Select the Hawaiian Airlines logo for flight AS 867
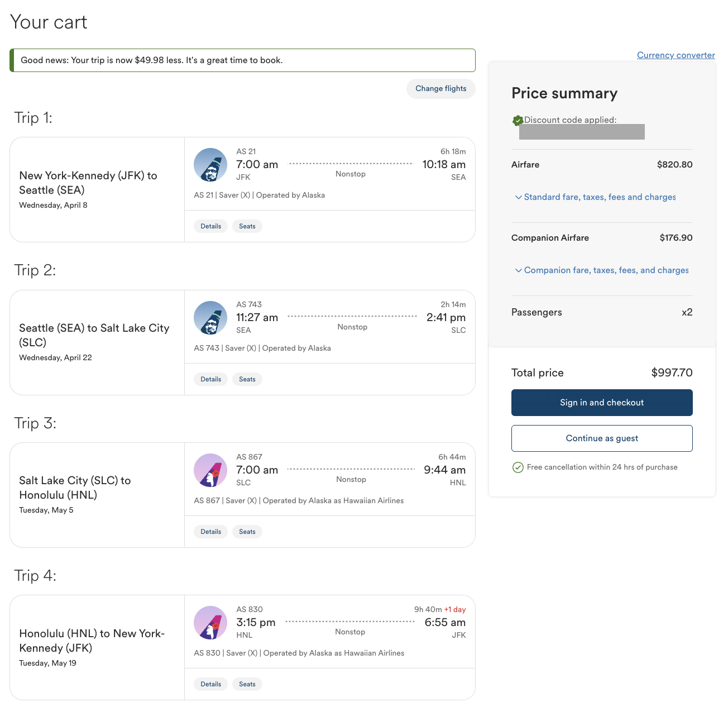 (210, 470)
